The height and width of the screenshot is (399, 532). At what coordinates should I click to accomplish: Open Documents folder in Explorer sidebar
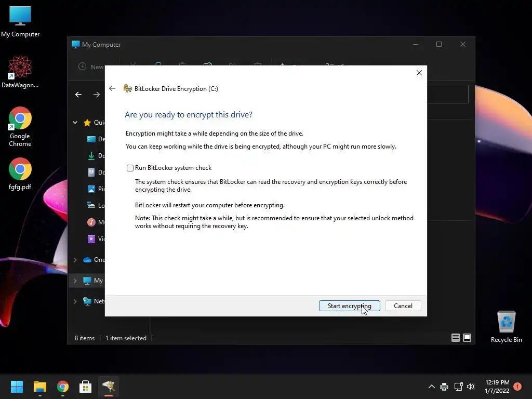point(96,172)
